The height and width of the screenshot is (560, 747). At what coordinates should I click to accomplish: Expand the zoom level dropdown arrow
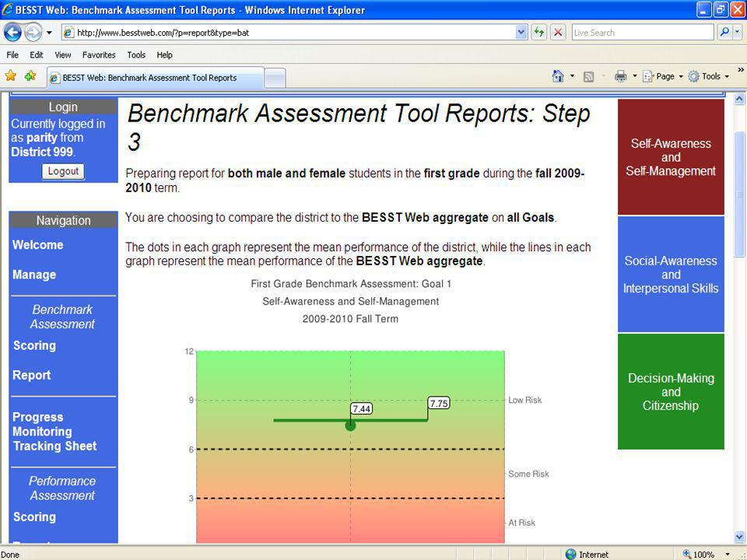pyautogui.click(x=728, y=555)
